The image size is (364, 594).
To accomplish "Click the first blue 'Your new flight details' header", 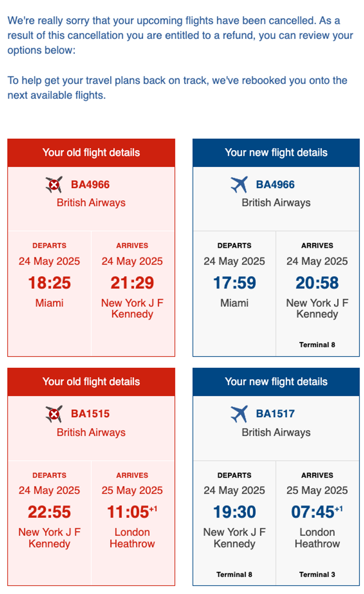I will (276, 153).
